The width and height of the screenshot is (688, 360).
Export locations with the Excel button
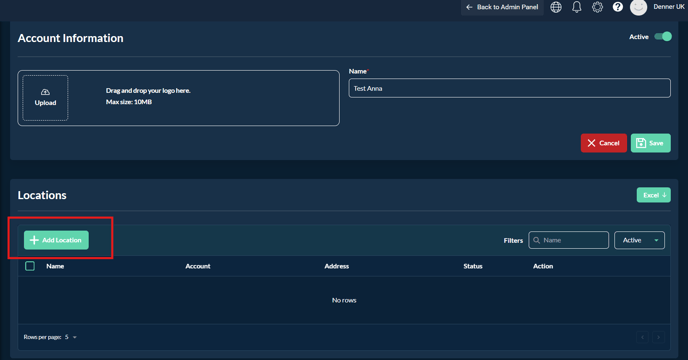pos(654,195)
